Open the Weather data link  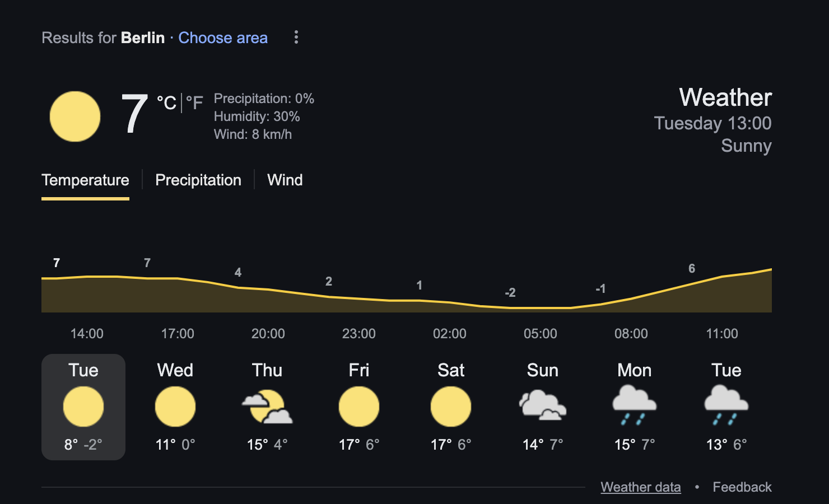tap(641, 487)
